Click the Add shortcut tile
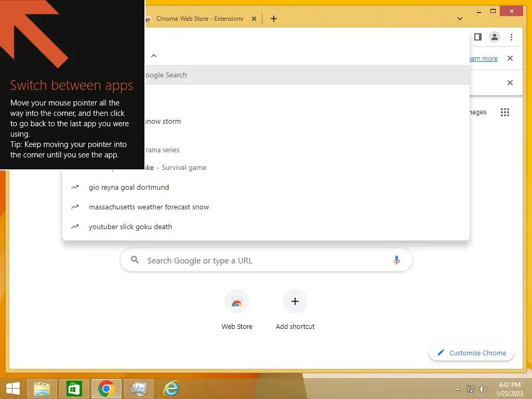The image size is (532, 399). pos(295,310)
